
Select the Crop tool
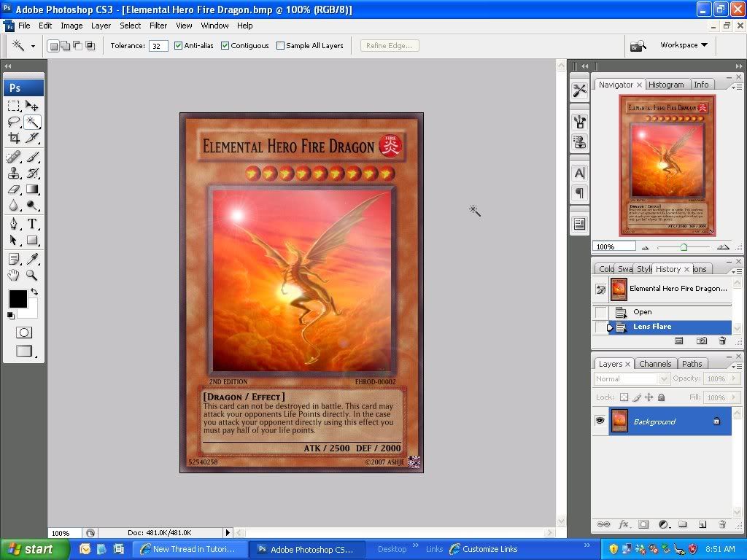[14, 138]
